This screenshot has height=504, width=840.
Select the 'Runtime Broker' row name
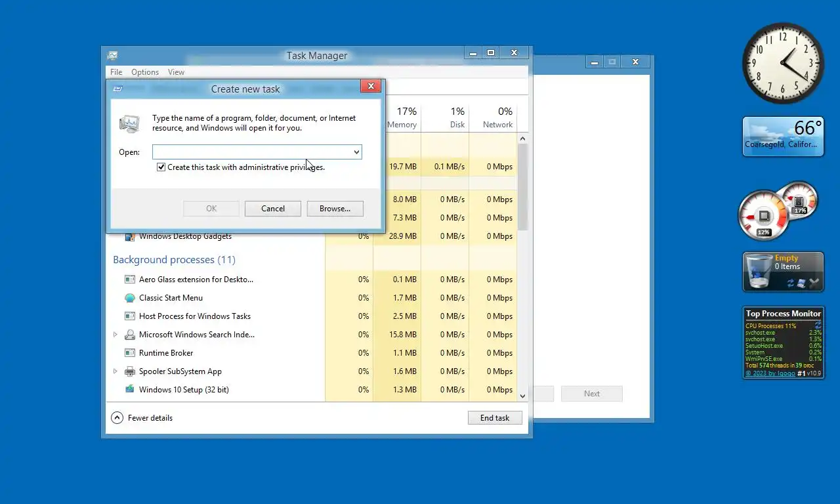[166, 353]
